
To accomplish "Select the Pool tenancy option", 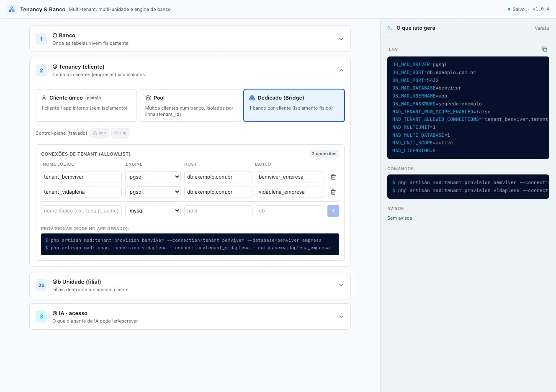I will 190,105.
